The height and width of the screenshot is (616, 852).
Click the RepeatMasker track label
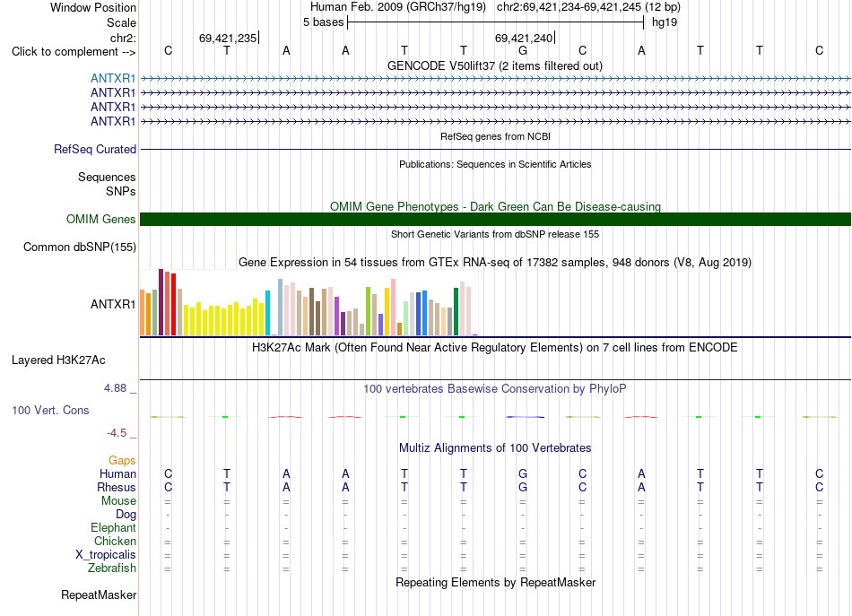point(99,594)
